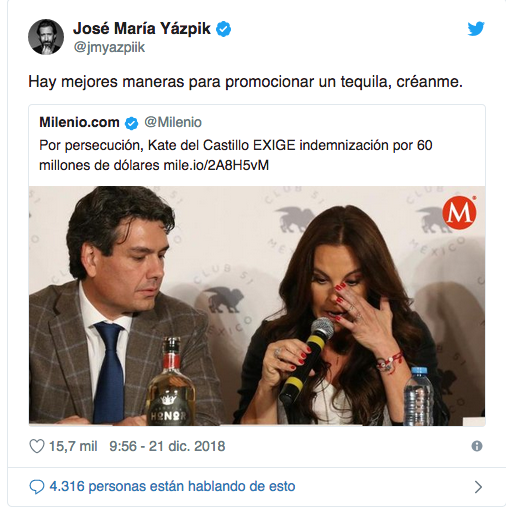
Task: Open quoted tweet text about Kate del Castillo
Action: pos(236,155)
